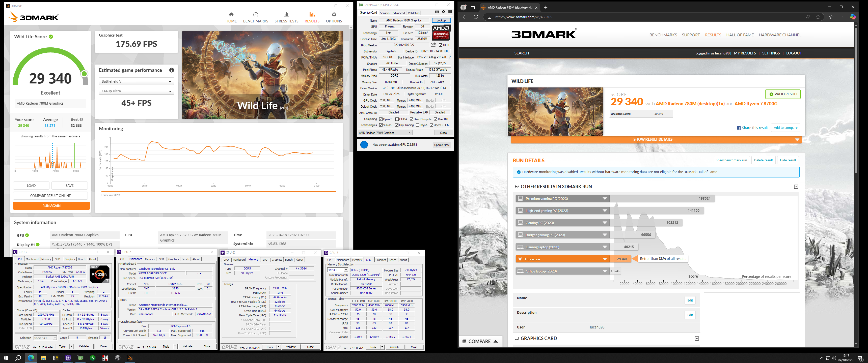Image resolution: width=868 pixels, height=363 pixels.
Task: Toggle the DirectML checkbox in GPU-Z
Action: pyautogui.click(x=436, y=119)
